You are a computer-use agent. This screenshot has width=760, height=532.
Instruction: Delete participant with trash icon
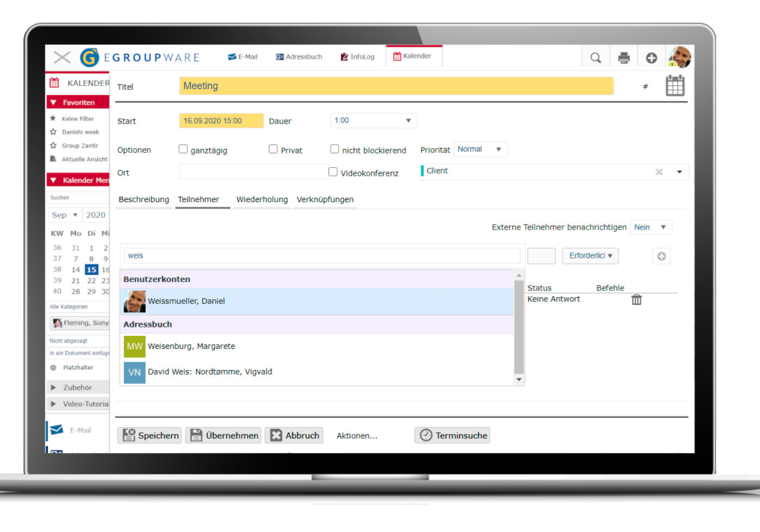[637, 299]
